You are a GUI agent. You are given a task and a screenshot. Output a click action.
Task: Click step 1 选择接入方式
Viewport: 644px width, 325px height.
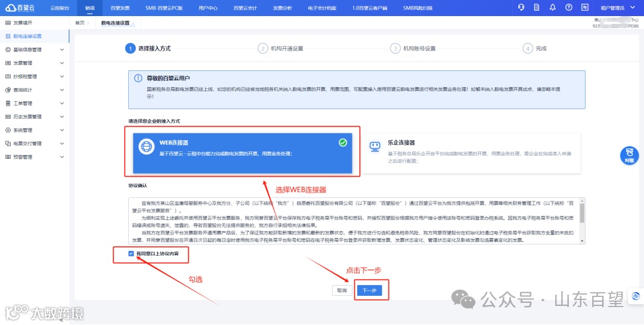(x=148, y=48)
